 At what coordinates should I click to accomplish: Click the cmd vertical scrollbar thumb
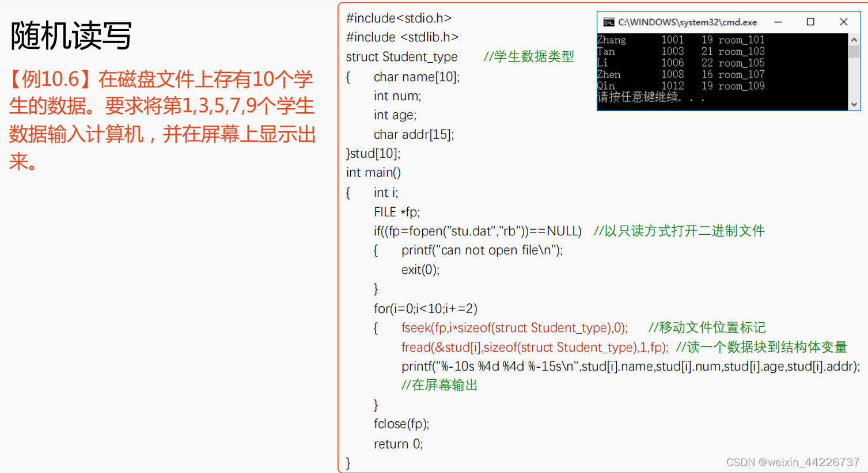(854, 52)
